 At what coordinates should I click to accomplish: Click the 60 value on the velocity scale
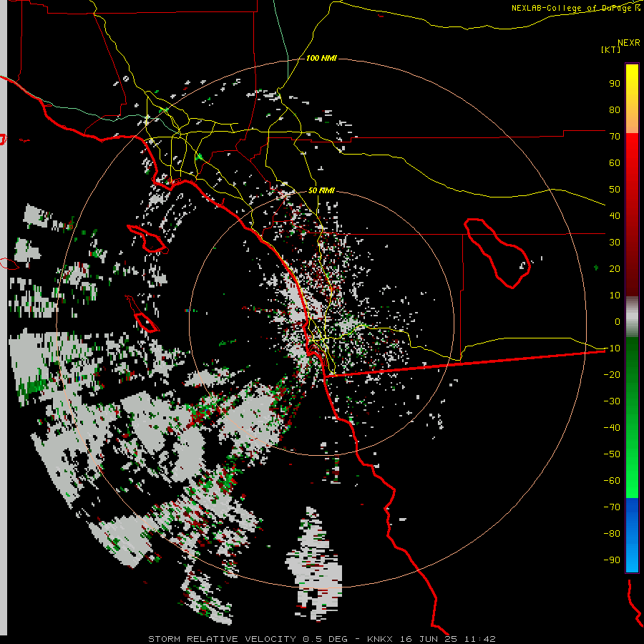(x=615, y=163)
